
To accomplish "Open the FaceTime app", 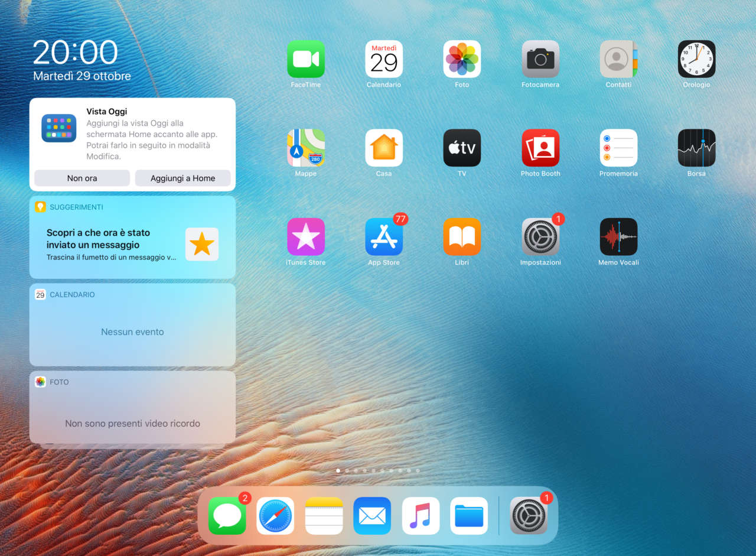I will pos(306,59).
